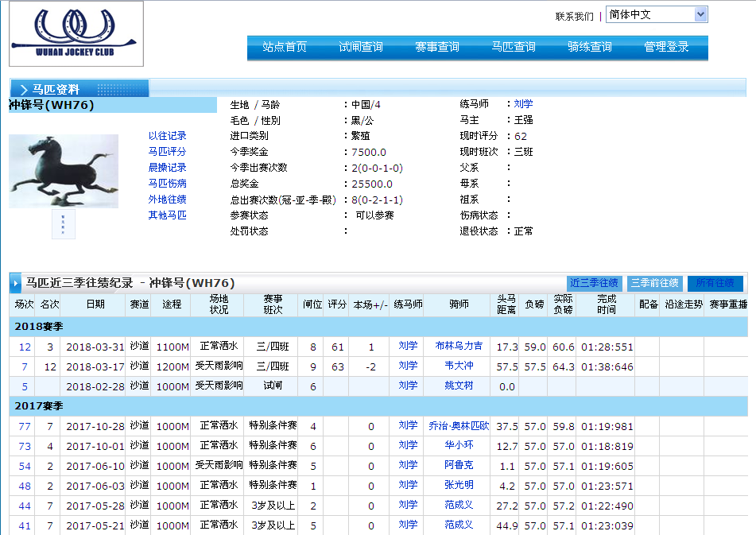The width and height of the screenshot is (756, 535).
Task: Navigate to 骑练查询 page
Action: point(590,48)
